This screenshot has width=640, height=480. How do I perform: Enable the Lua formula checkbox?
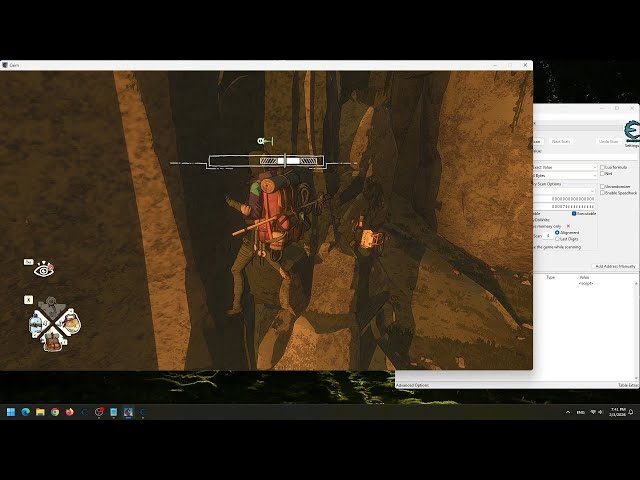[602, 167]
